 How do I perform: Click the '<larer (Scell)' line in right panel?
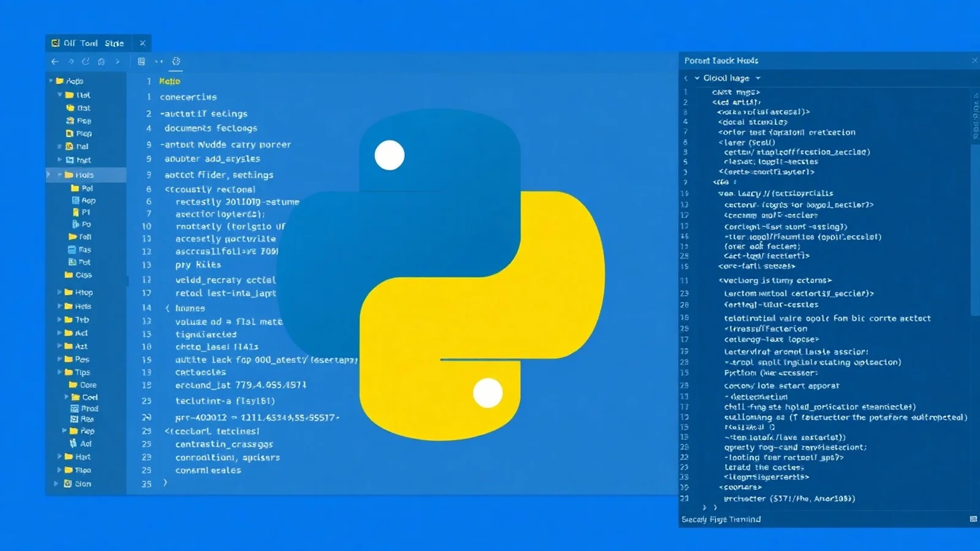tap(747, 143)
